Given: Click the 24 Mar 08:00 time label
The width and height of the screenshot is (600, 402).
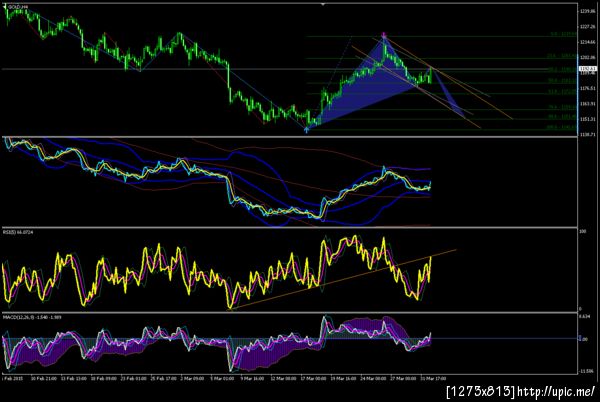Looking at the screenshot, I should pos(373,379).
